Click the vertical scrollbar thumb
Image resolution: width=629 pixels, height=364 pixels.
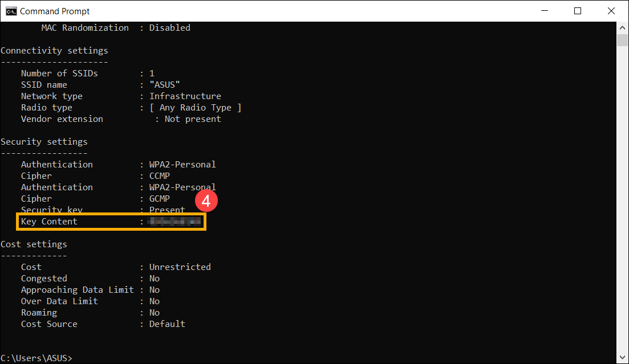(623, 40)
